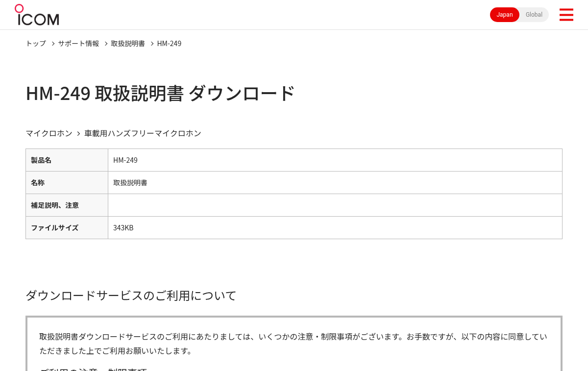The image size is (588, 371).
Task: Open the red hamburger menu
Action: (x=566, y=15)
